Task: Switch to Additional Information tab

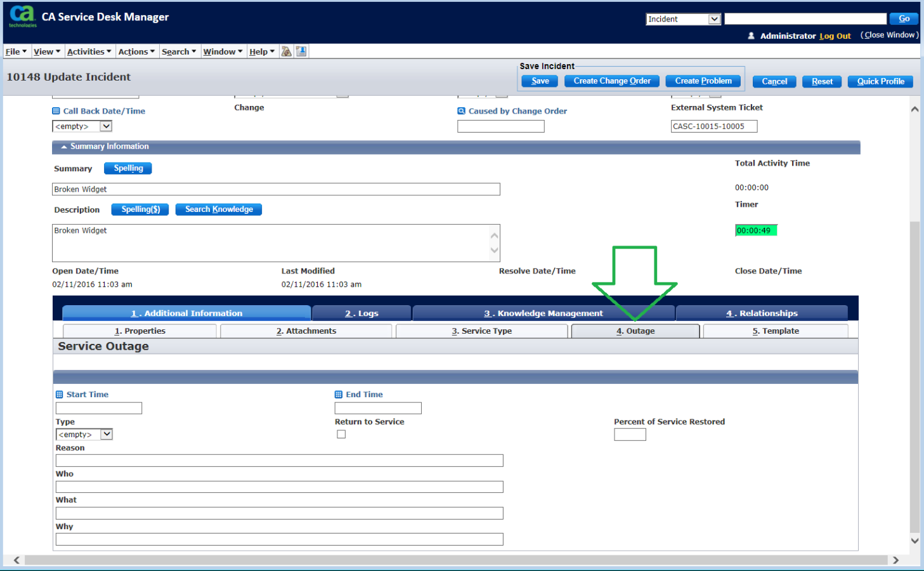Action: tap(186, 313)
